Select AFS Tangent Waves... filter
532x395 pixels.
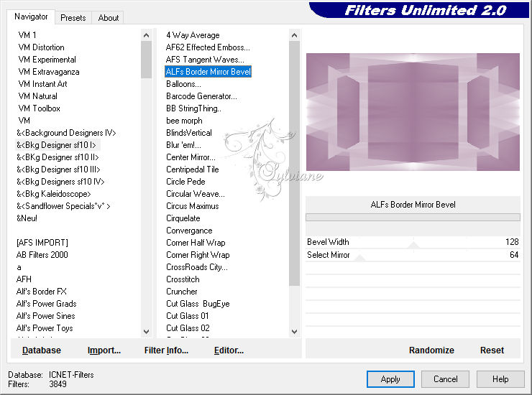[205, 60]
